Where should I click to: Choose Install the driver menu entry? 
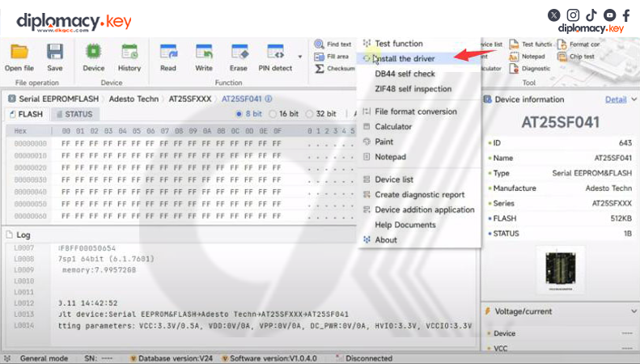[419, 58]
